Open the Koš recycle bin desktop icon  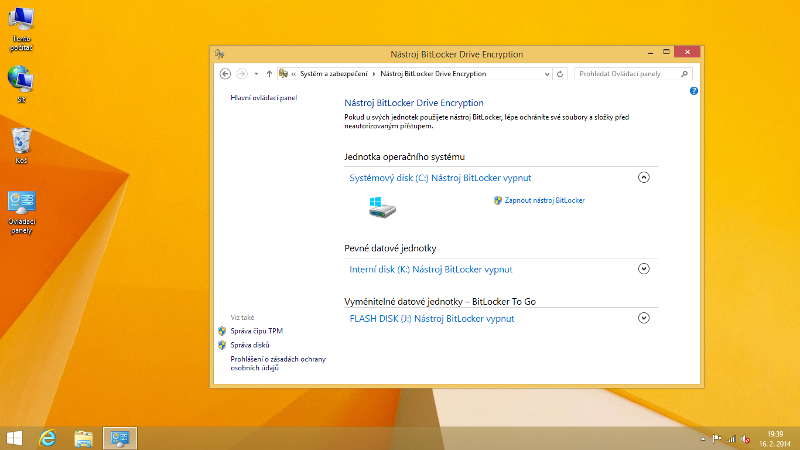click(x=21, y=142)
